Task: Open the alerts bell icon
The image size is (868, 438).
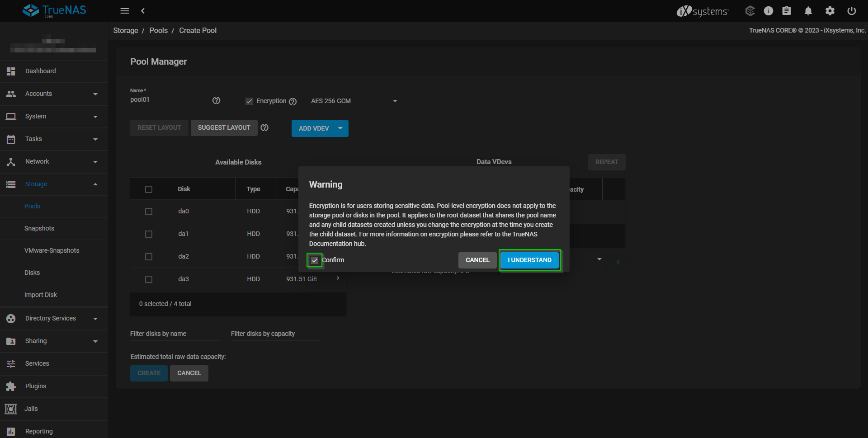Action: click(808, 11)
